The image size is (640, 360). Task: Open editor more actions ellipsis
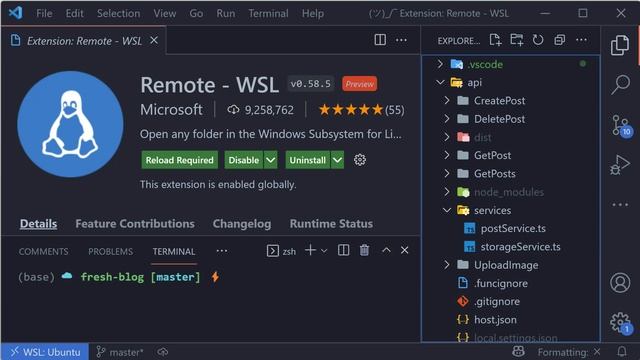(x=401, y=40)
